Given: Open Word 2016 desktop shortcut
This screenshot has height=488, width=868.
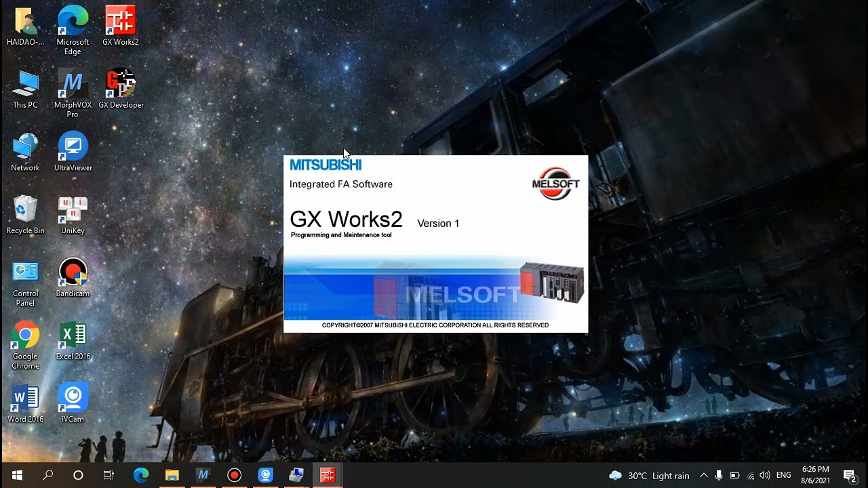Looking at the screenshot, I should click(x=25, y=404).
